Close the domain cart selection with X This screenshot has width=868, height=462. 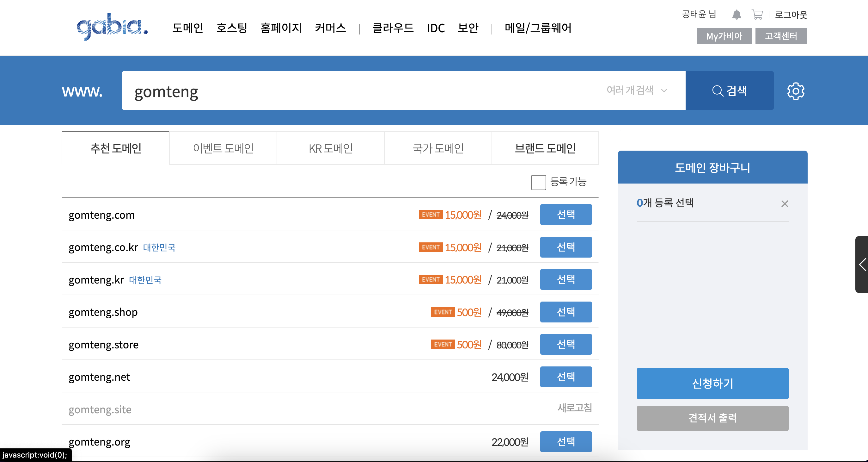(x=785, y=204)
